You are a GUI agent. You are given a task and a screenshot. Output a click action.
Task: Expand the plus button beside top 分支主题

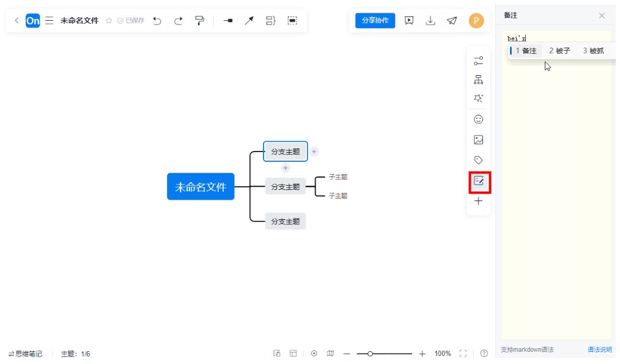coord(314,151)
